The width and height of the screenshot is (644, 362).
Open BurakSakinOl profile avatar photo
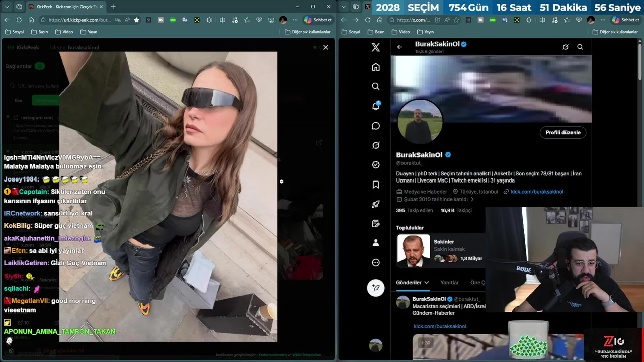click(x=420, y=121)
